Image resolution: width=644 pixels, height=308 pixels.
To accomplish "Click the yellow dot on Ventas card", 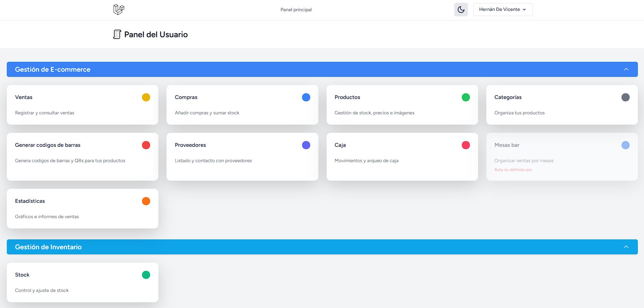I will click(x=146, y=97).
